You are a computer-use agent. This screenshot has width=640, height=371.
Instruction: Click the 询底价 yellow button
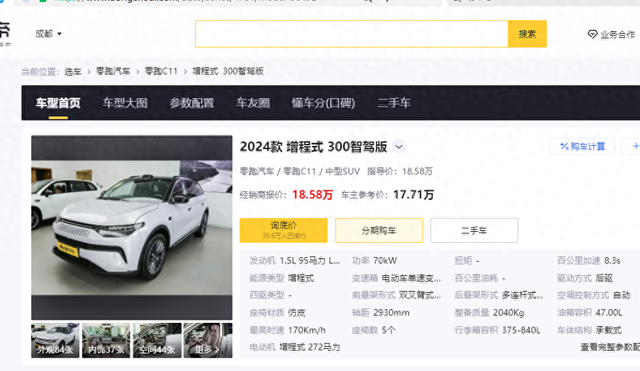coord(283,230)
